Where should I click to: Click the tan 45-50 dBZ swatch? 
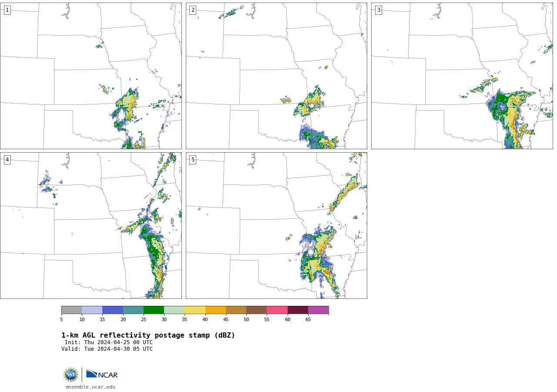click(x=236, y=310)
